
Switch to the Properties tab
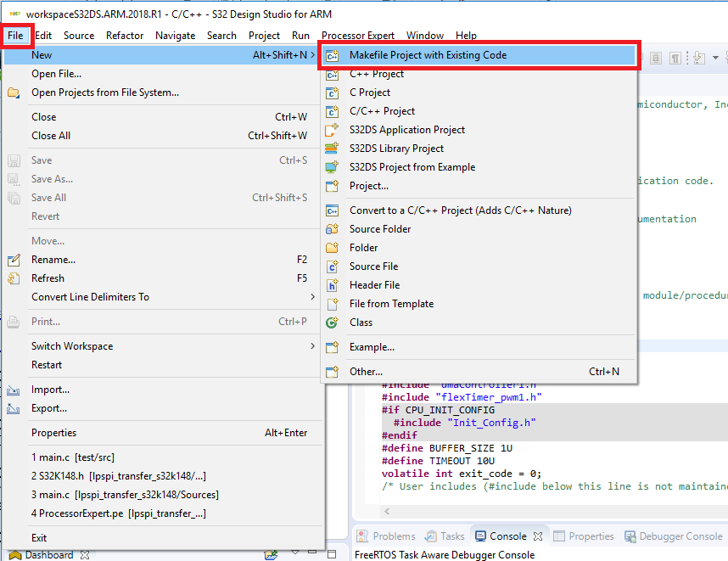(584, 536)
